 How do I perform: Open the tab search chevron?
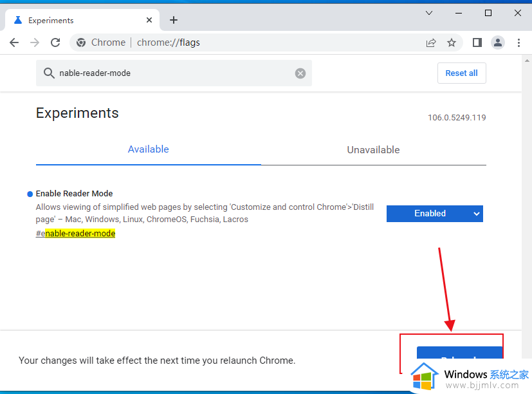[429, 13]
